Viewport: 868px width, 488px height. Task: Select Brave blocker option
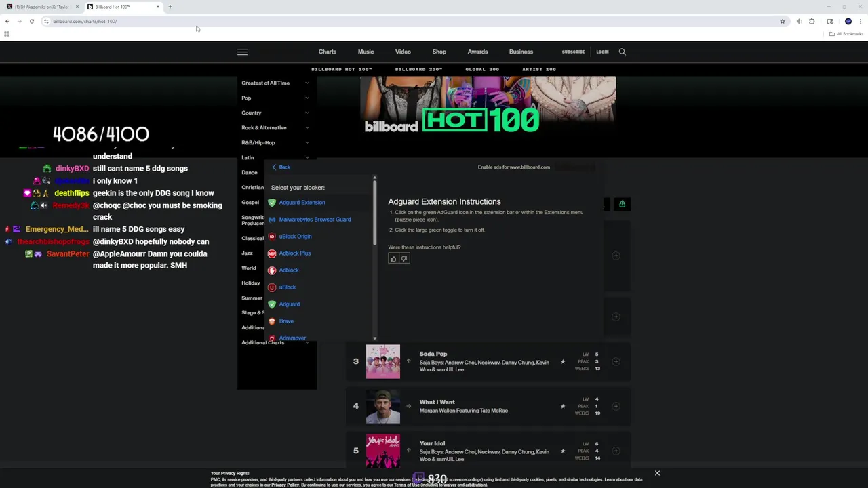coord(285,321)
